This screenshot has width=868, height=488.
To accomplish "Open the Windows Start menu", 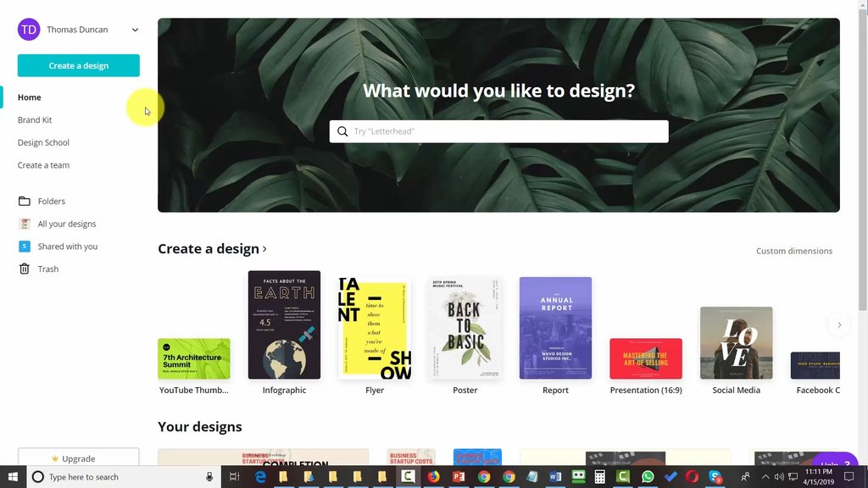I will pyautogui.click(x=13, y=477).
